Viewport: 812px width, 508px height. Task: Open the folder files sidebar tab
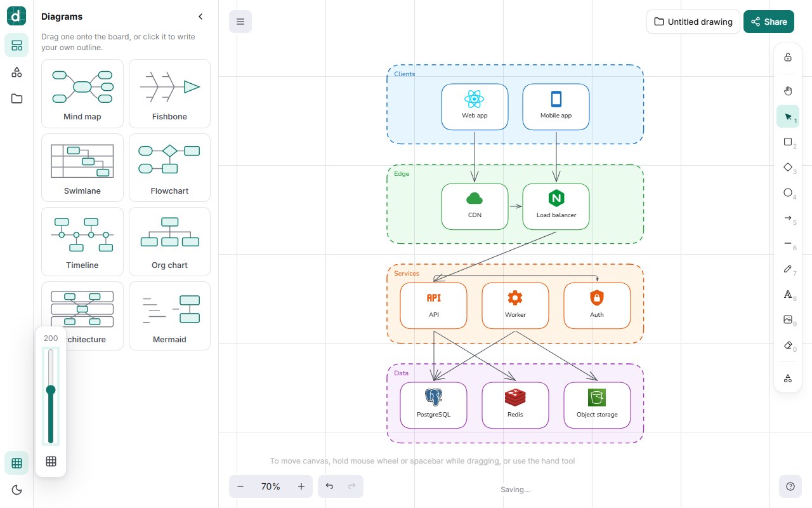pos(16,98)
